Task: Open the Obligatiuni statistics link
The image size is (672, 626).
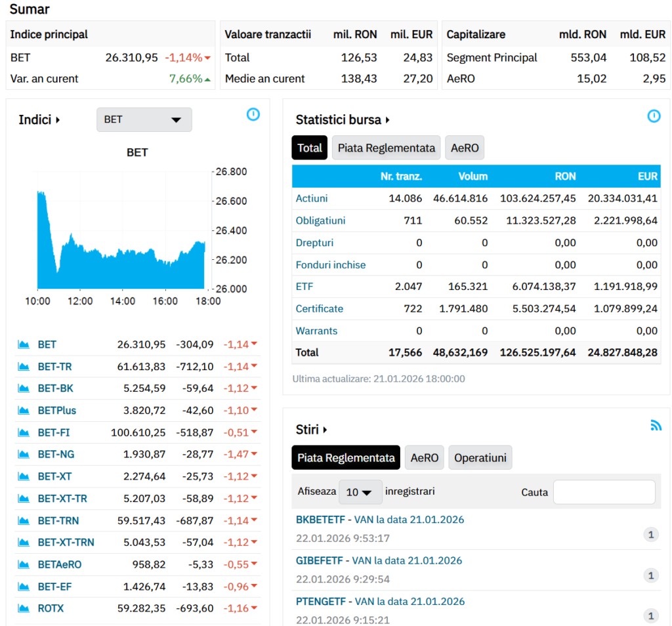Action: pos(320,220)
